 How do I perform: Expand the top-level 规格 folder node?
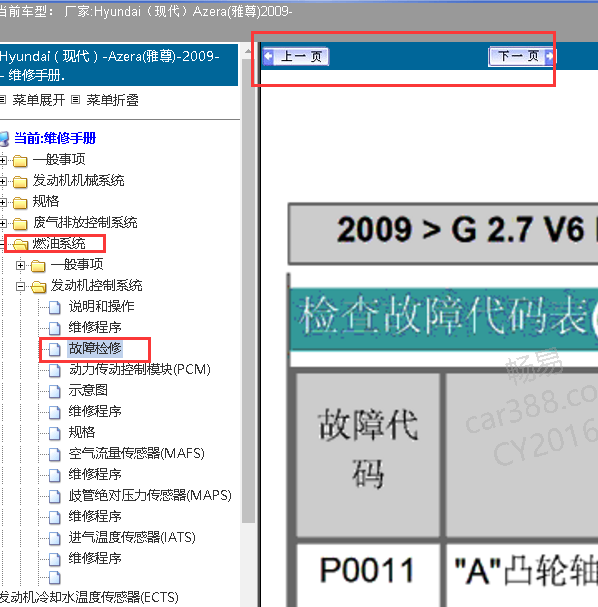click(3, 202)
